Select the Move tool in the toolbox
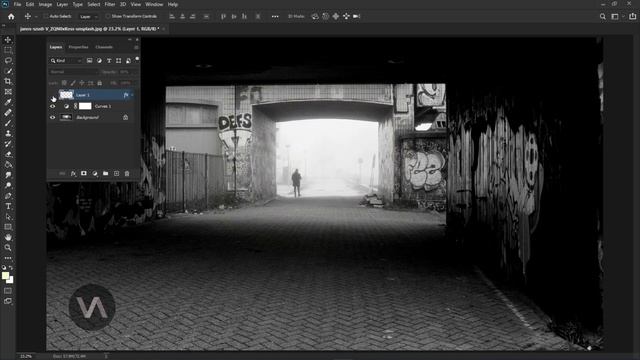This screenshot has height=360, width=640. tap(8, 40)
